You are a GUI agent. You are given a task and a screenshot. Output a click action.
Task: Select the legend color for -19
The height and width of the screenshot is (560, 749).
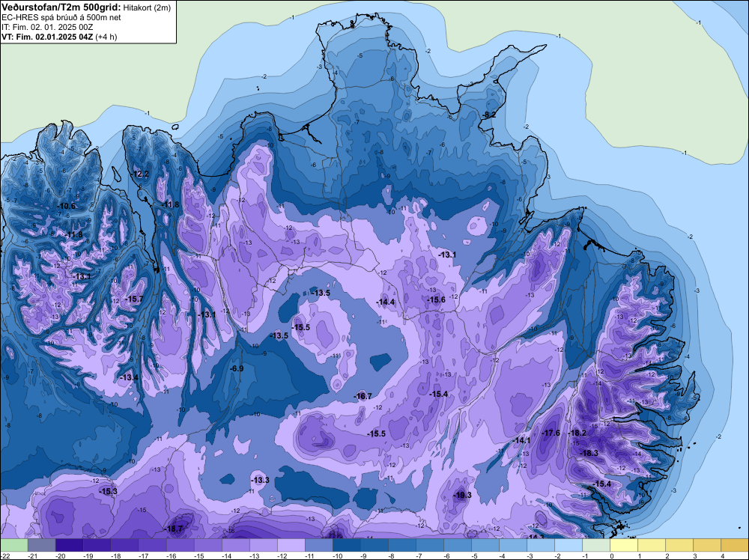tap(97, 545)
